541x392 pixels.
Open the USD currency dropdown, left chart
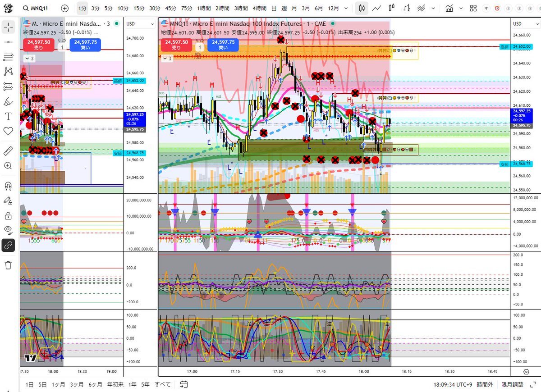140,24
